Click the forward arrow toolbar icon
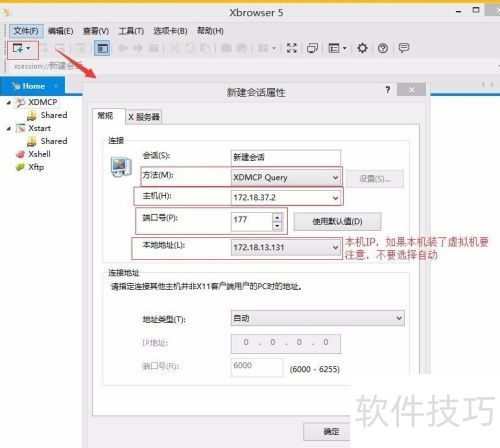Viewport: 500px width, 448px height. (x=137, y=48)
